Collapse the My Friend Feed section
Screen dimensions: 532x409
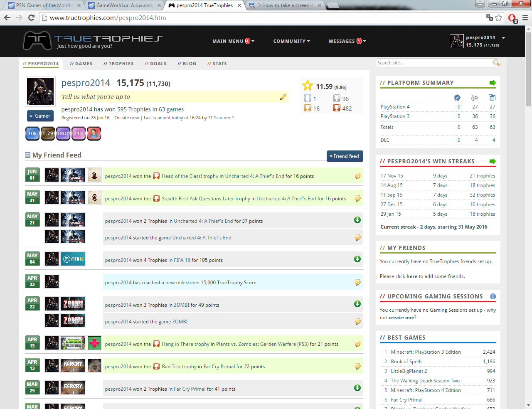click(28, 155)
